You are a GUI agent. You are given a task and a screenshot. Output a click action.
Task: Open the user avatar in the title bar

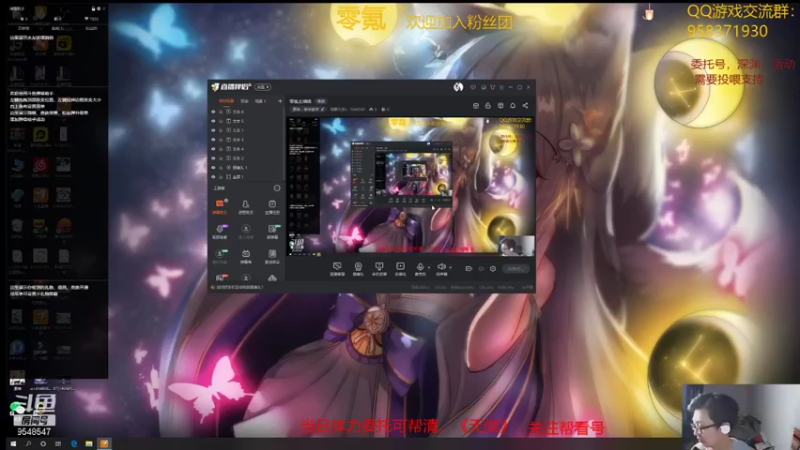[x=458, y=87]
